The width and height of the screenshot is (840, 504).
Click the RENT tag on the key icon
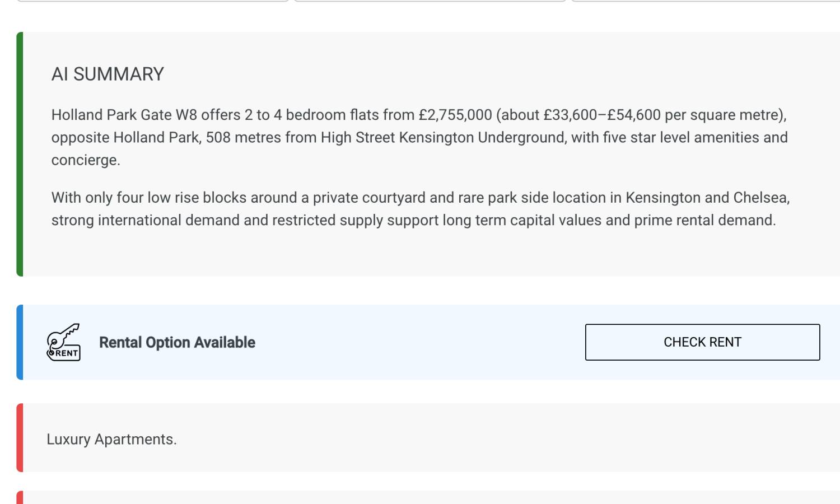[67, 353]
